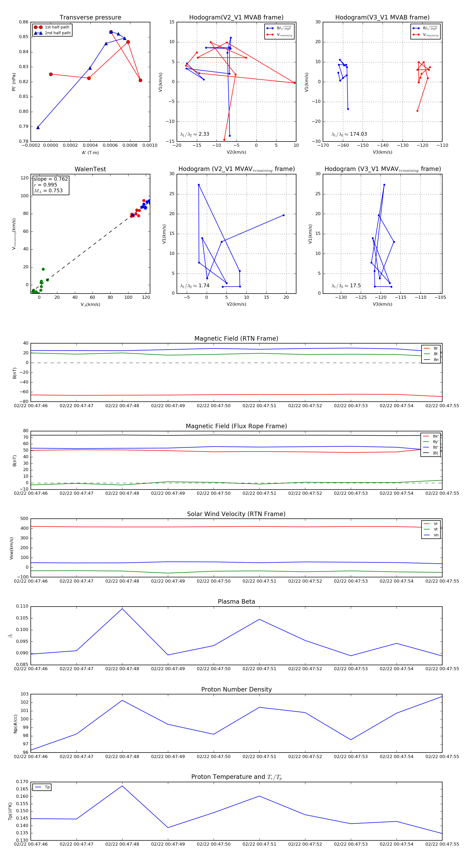Click the green outlier point near 18 in WalenTest

point(43,269)
